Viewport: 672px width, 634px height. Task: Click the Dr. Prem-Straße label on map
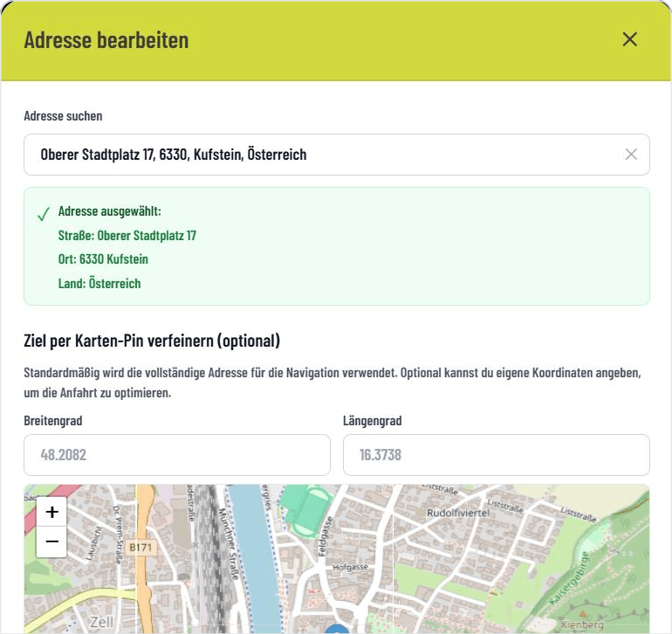pyautogui.click(x=118, y=534)
